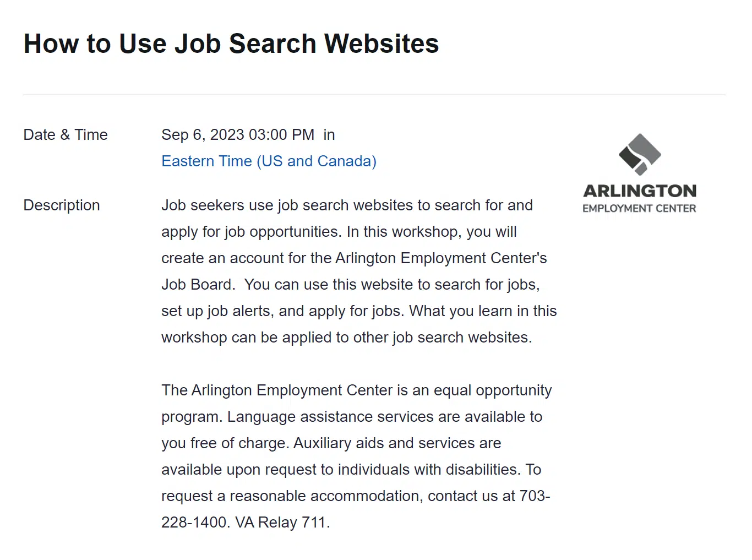Screen dimensions: 752x560
Task: Click the "Job Board." text in the description
Action: 198,285
